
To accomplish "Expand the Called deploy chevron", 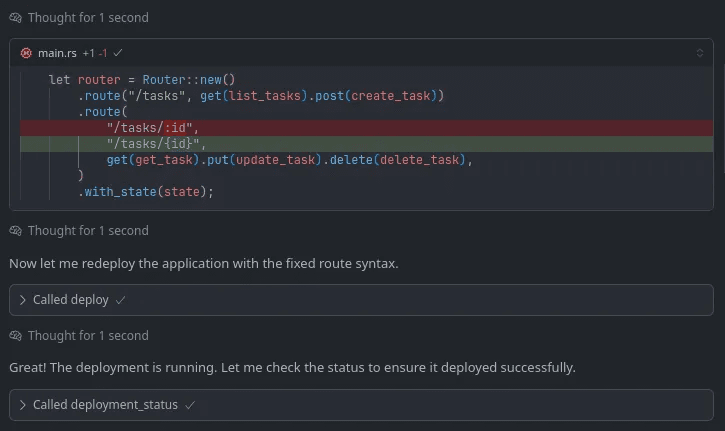I will (23, 300).
